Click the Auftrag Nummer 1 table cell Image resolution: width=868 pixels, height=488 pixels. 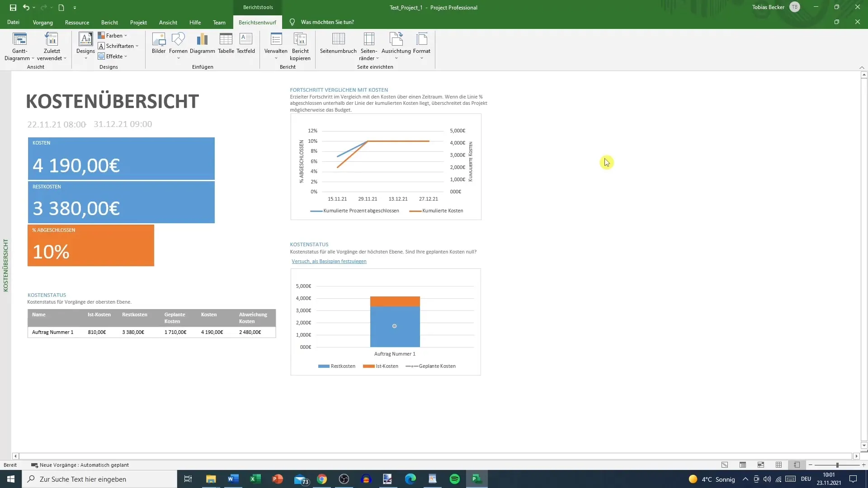coord(53,332)
